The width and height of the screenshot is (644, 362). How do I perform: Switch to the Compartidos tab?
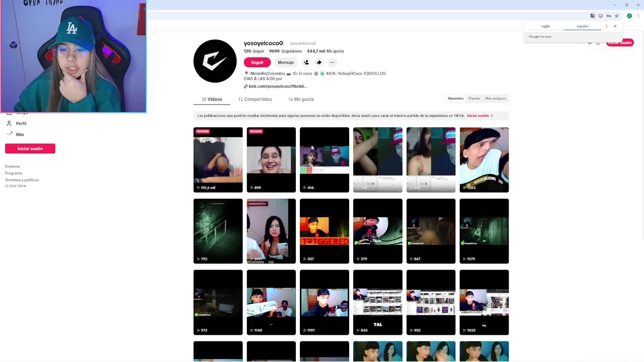pos(255,99)
